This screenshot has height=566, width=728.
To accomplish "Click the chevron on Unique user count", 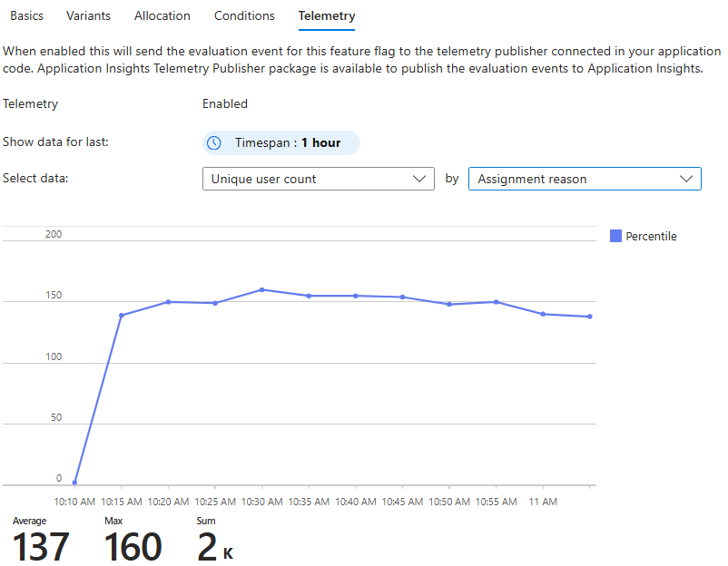I will (420, 179).
